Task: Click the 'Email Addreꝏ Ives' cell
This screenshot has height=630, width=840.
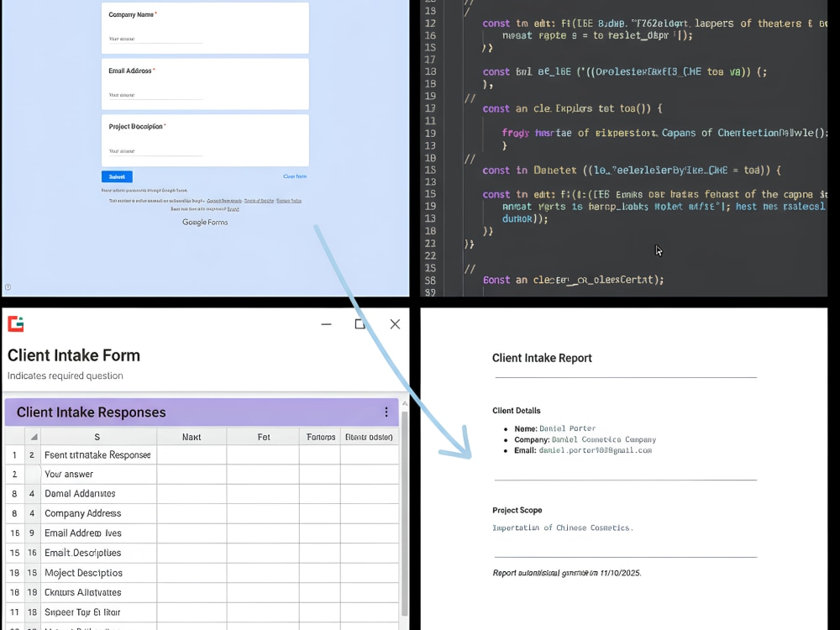Action: pyautogui.click(x=98, y=533)
